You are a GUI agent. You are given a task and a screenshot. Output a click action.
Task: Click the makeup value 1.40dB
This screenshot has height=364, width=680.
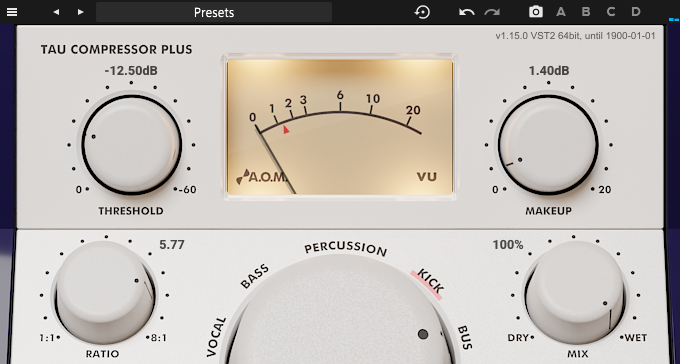(x=549, y=71)
